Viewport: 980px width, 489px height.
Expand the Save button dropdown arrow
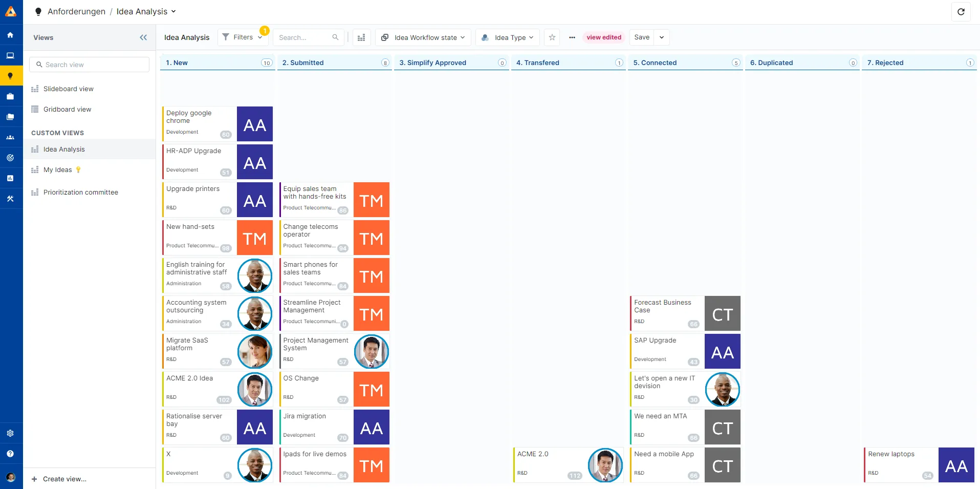click(661, 37)
